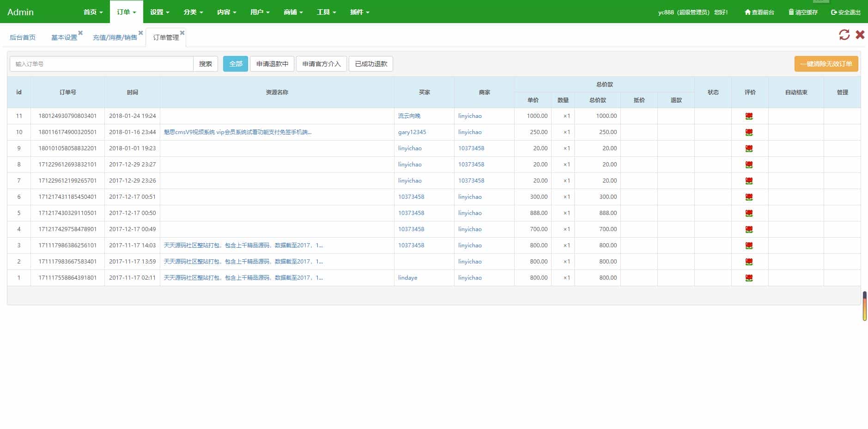Click the rose rating icon for order 11

click(749, 116)
